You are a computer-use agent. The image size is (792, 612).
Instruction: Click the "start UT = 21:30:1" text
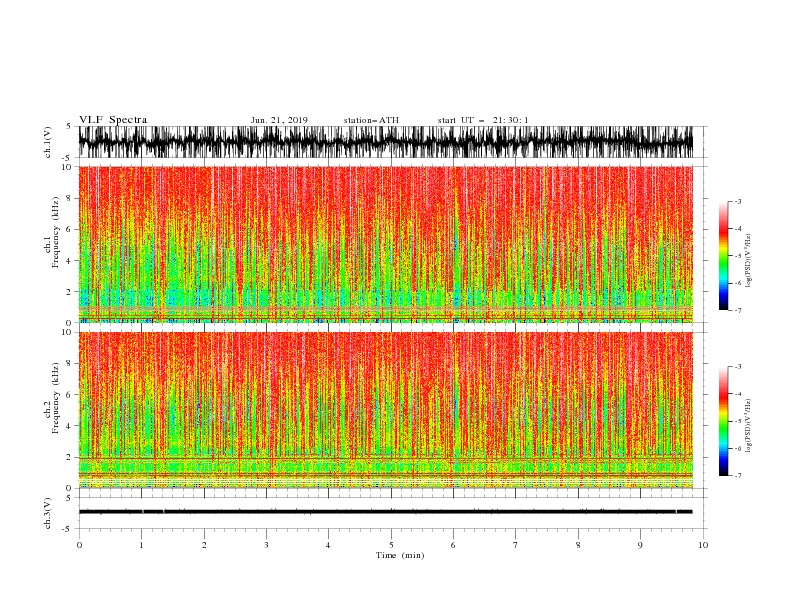tap(483, 120)
